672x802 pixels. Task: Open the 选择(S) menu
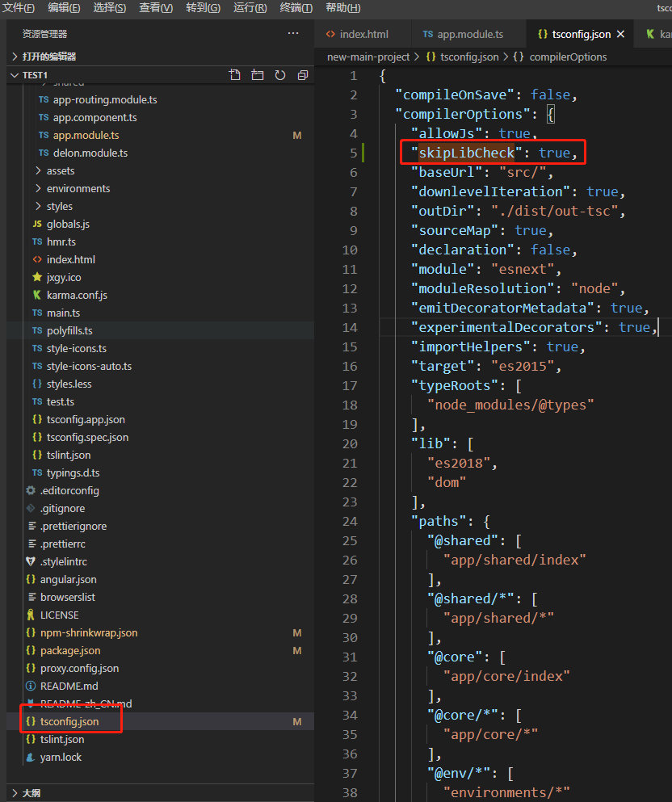click(110, 7)
